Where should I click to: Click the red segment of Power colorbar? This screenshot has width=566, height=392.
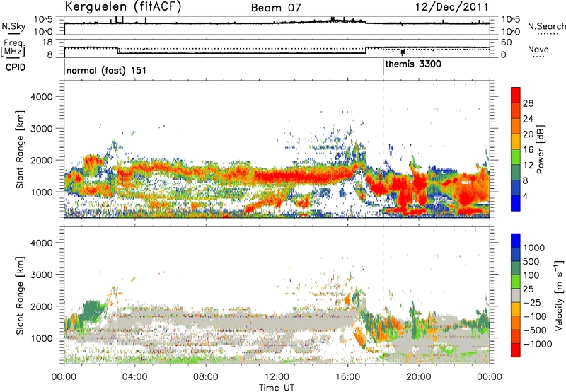click(x=516, y=95)
